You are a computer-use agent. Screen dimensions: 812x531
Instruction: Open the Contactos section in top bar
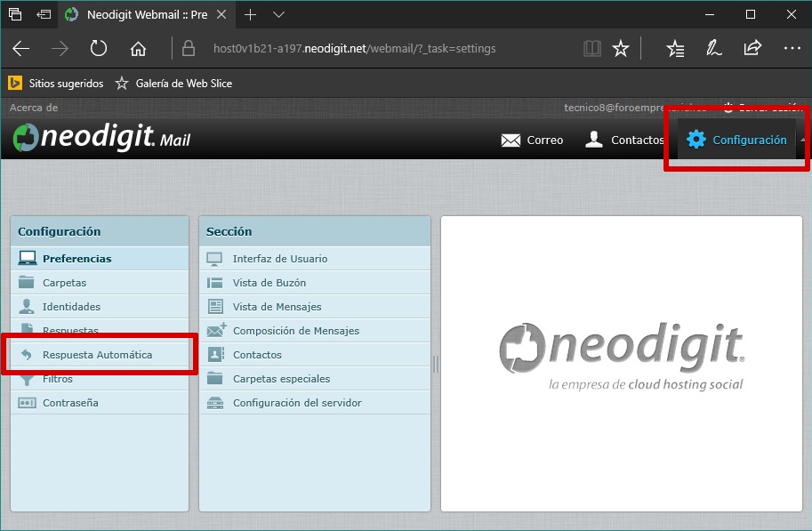(624, 140)
